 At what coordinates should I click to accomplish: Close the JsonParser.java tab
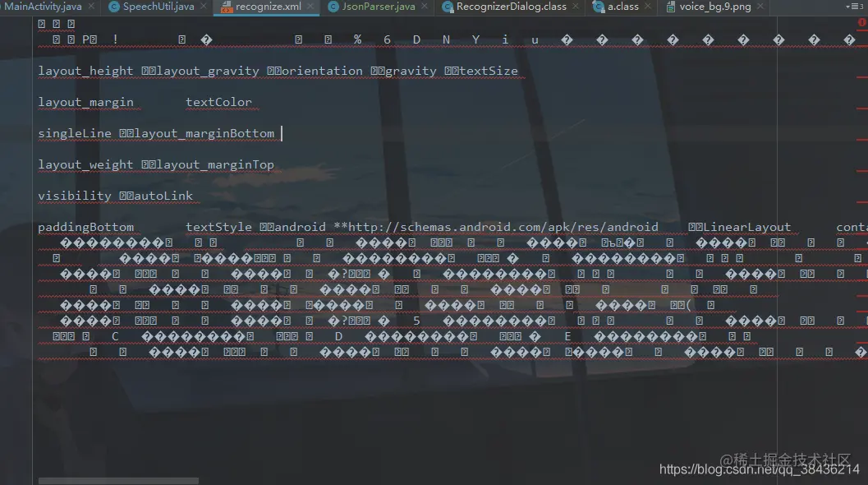[425, 6]
